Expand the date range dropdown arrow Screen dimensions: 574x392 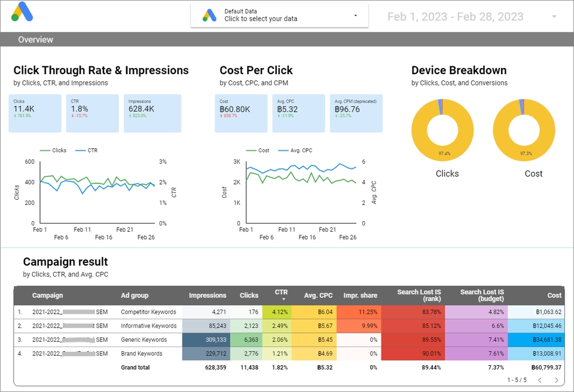[554, 17]
